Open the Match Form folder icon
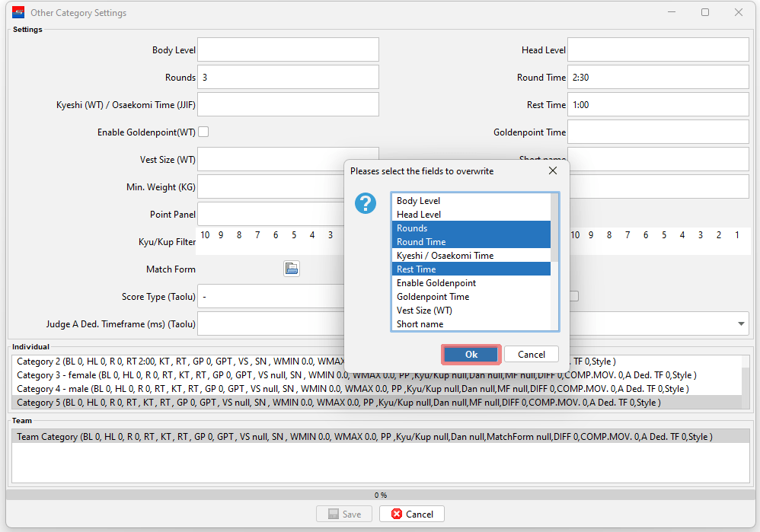The height and width of the screenshot is (532, 760). [x=292, y=269]
